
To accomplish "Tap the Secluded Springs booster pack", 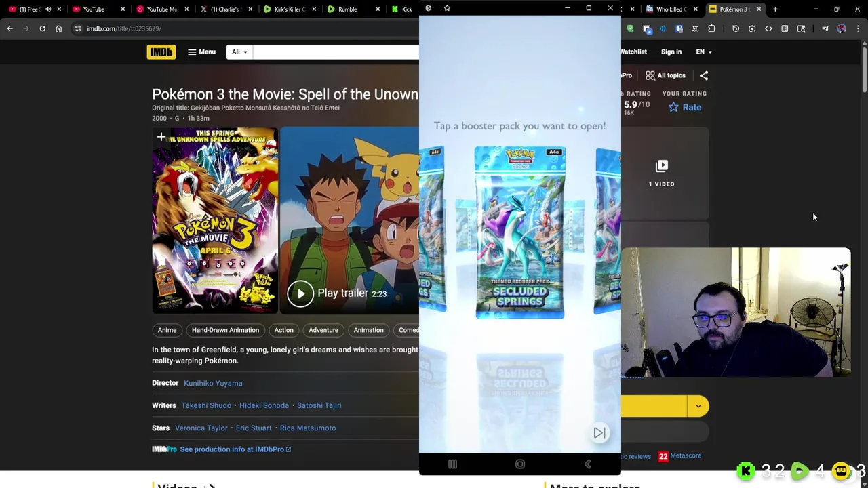I will point(520,232).
